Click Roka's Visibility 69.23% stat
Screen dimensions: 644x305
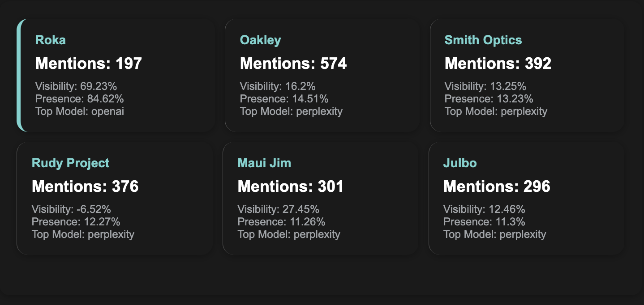click(x=76, y=86)
